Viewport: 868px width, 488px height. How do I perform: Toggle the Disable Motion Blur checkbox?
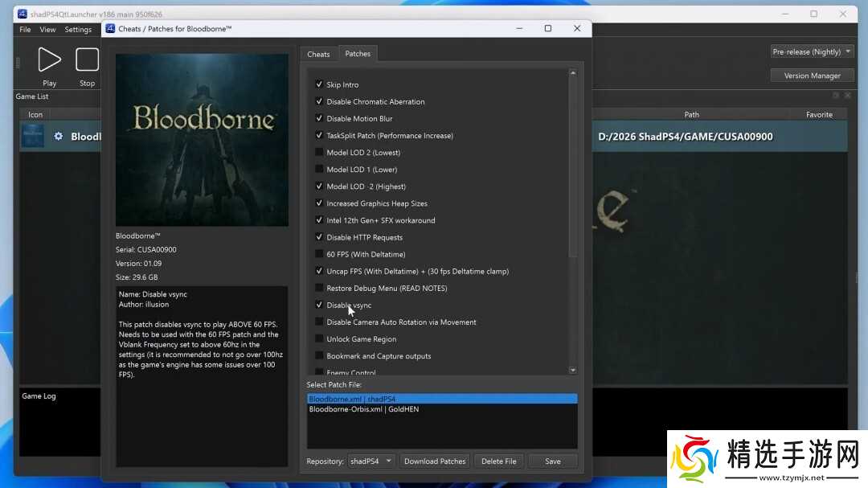coord(319,118)
